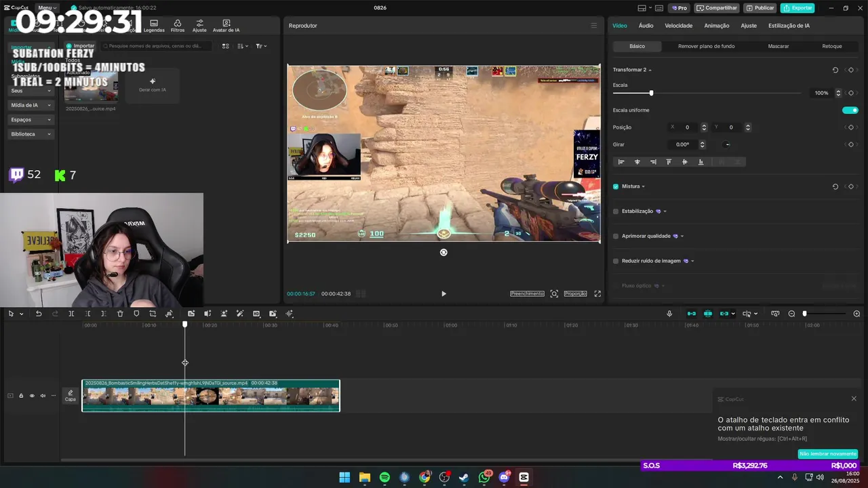The width and height of the screenshot is (868, 488).
Task: Expand the Biblioteca section
Action: coord(31,134)
